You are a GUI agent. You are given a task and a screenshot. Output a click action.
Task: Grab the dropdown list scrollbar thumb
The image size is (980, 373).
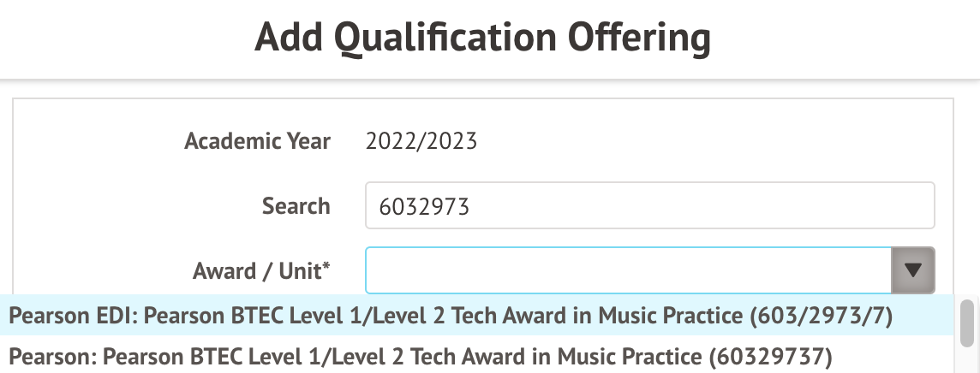point(968,320)
